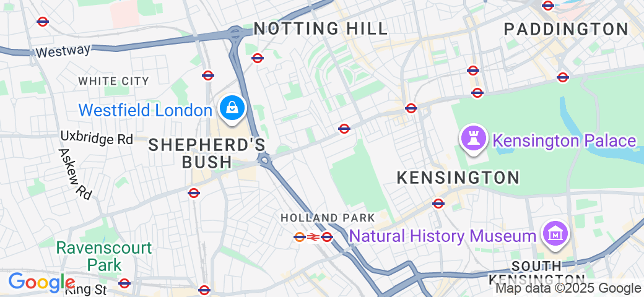644x297 pixels.
Task: Click the Kensington Palace text label
Action: point(564,140)
